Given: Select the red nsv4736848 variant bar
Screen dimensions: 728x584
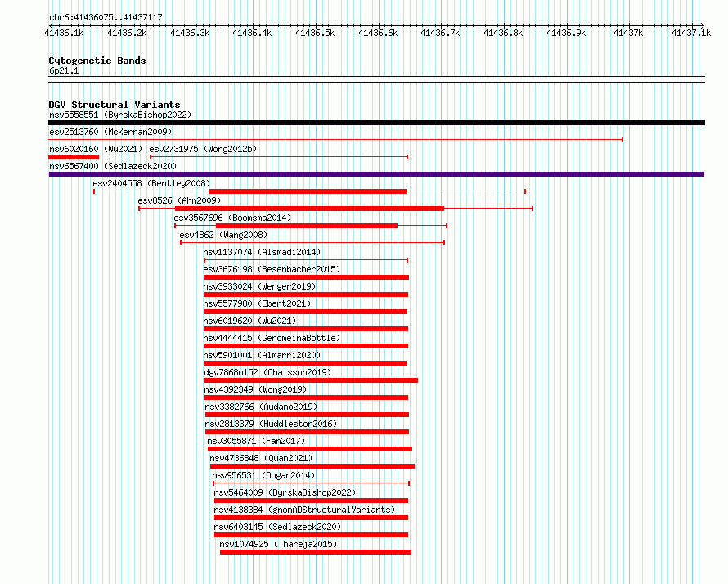Looking at the screenshot, I should (312, 466).
